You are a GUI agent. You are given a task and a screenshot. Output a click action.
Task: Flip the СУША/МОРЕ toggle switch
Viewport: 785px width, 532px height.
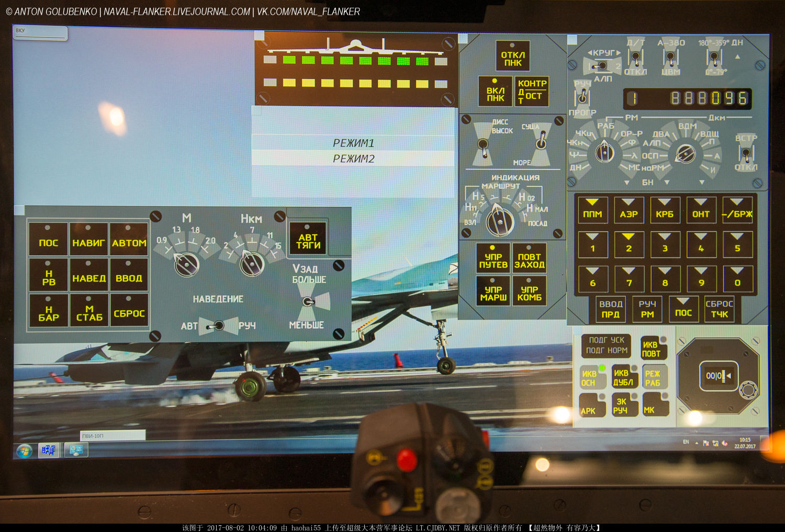click(x=541, y=143)
